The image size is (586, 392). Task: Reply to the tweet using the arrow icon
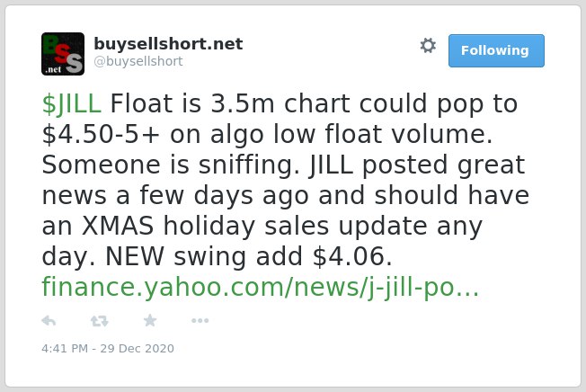[x=49, y=321]
